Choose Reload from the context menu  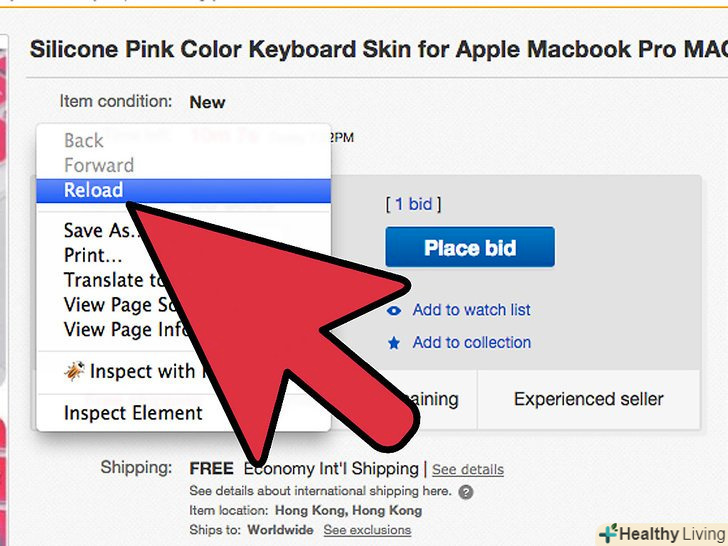[93, 190]
